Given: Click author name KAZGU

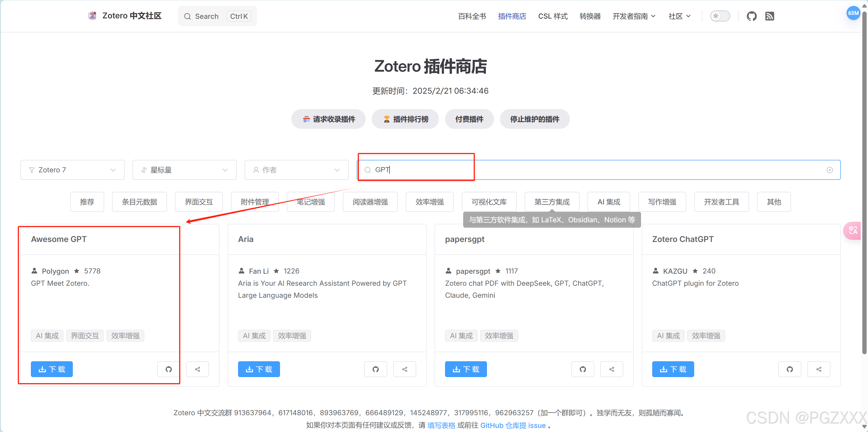Looking at the screenshot, I should tap(675, 271).
